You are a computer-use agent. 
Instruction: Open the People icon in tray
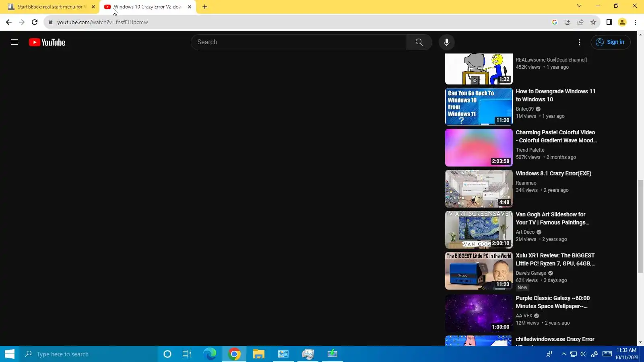(x=549, y=354)
